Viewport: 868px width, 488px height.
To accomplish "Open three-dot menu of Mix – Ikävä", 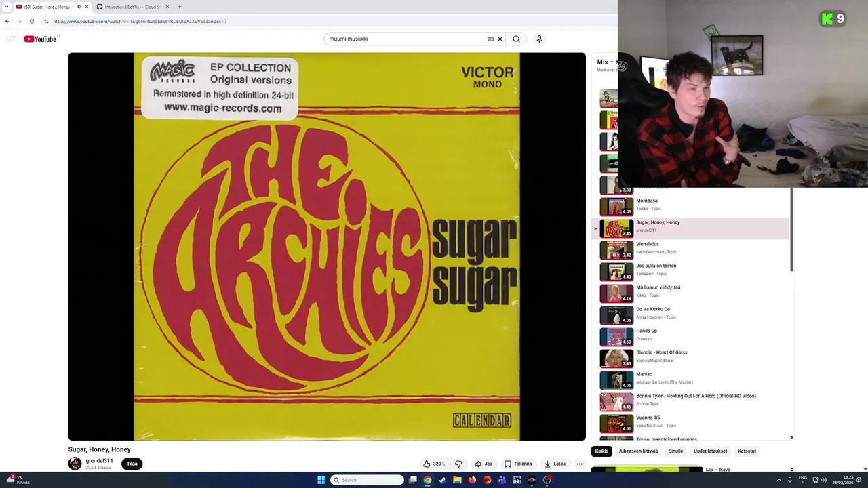I will (x=791, y=470).
